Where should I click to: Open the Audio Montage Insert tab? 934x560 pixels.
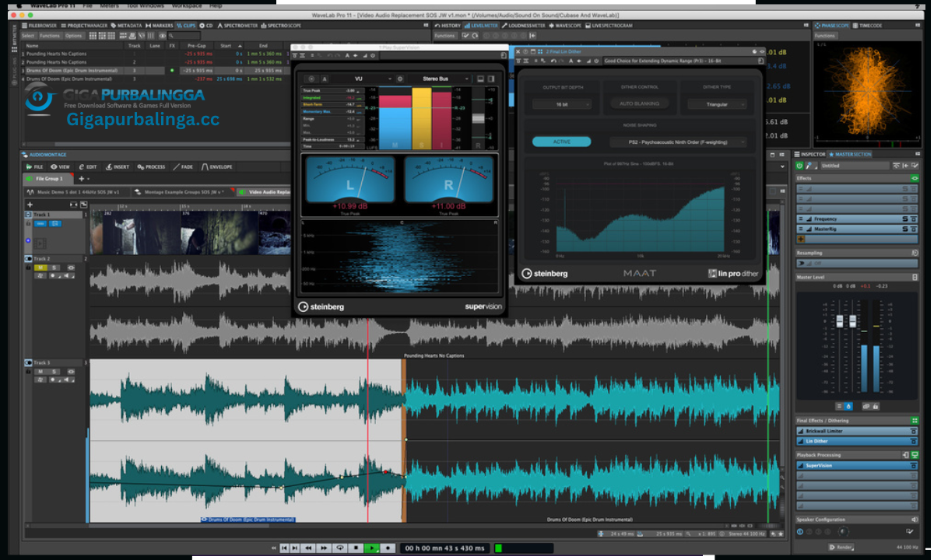(x=118, y=166)
